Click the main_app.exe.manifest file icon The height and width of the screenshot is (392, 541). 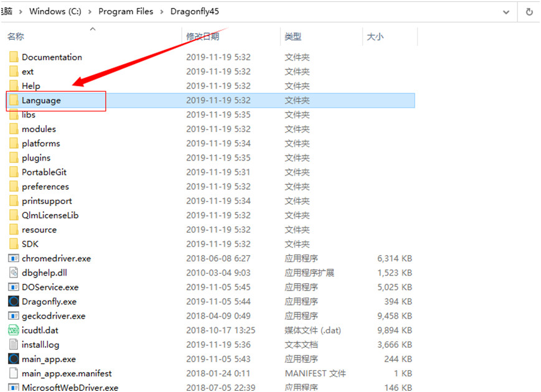14,373
